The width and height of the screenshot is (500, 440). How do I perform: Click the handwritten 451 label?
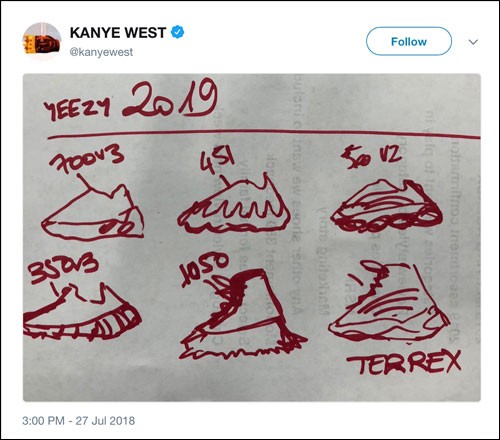coord(217,162)
